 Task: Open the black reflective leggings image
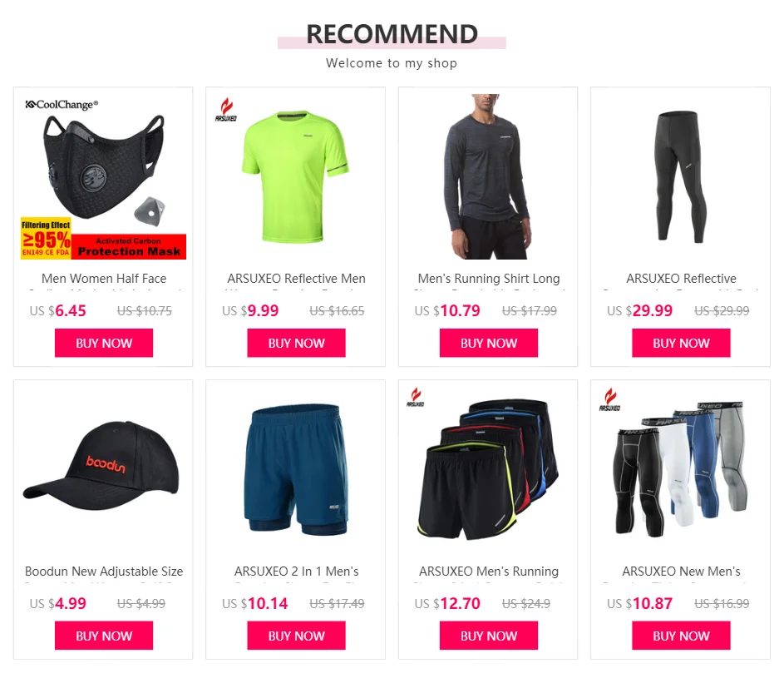(681, 176)
